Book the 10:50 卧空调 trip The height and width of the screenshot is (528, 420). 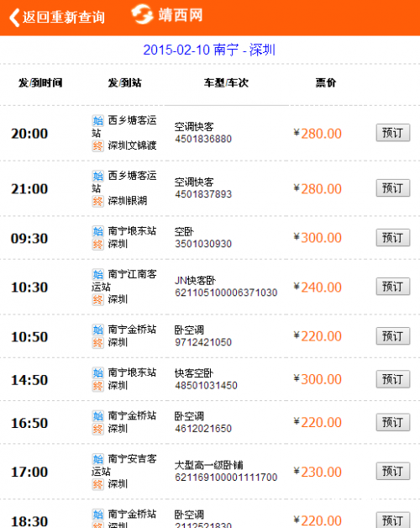coord(393,336)
